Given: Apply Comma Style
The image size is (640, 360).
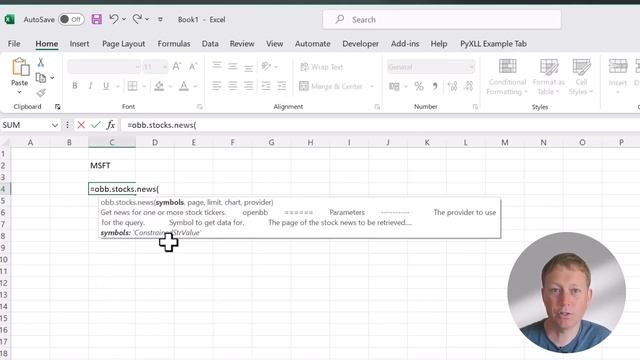Looking at the screenshot, I should [x=435, y=86].
